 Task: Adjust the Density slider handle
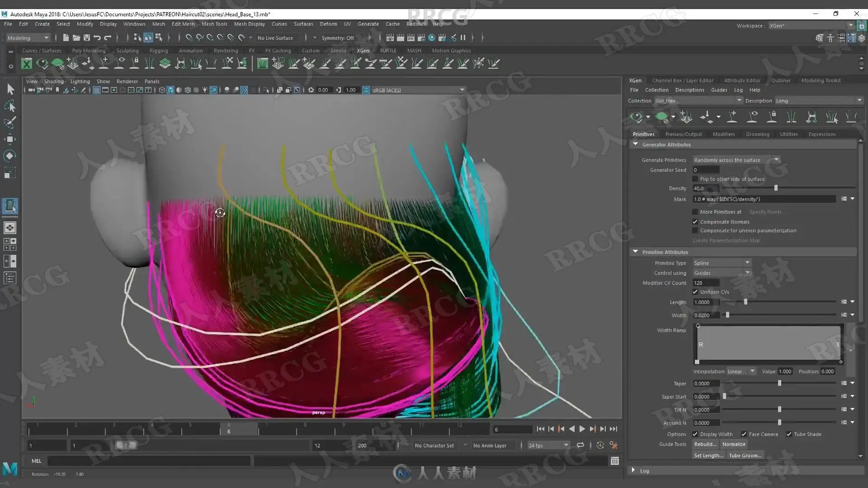point(776,188)
